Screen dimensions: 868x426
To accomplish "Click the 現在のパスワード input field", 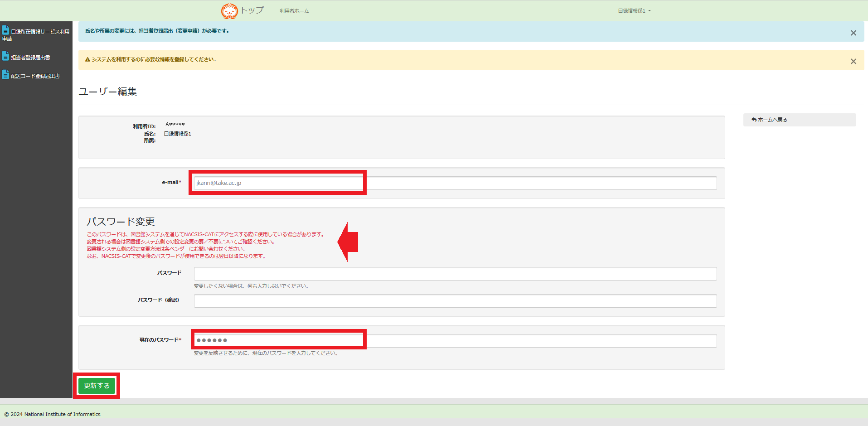I will click(x=455, y=341).
